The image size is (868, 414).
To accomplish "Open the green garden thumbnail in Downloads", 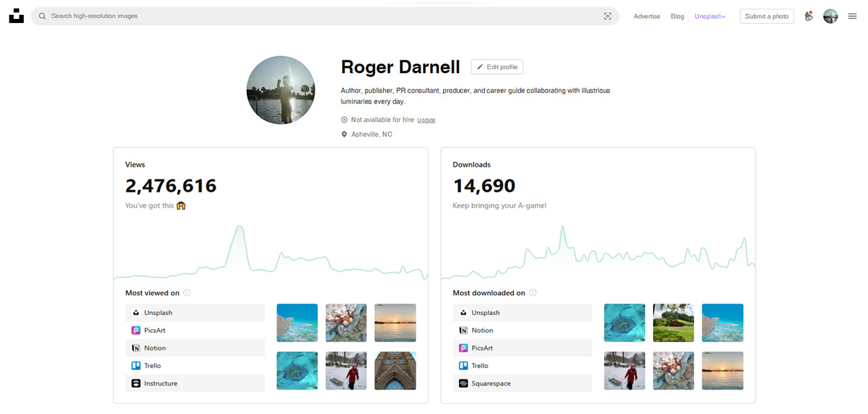I will (x=673, y=323).
